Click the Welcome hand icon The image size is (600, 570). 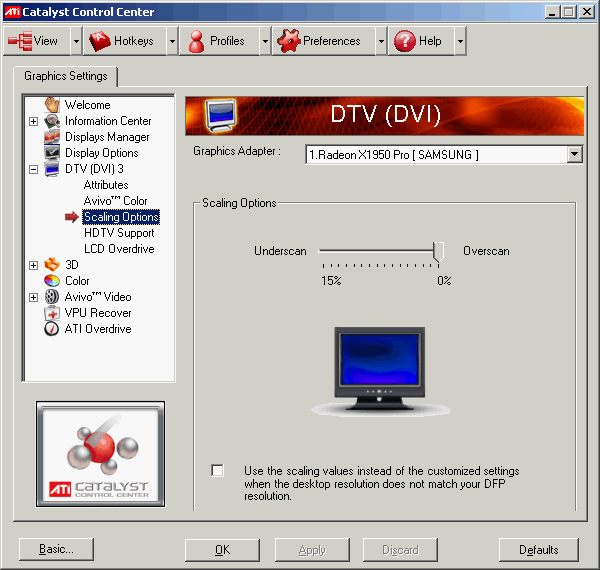[52, 104]
